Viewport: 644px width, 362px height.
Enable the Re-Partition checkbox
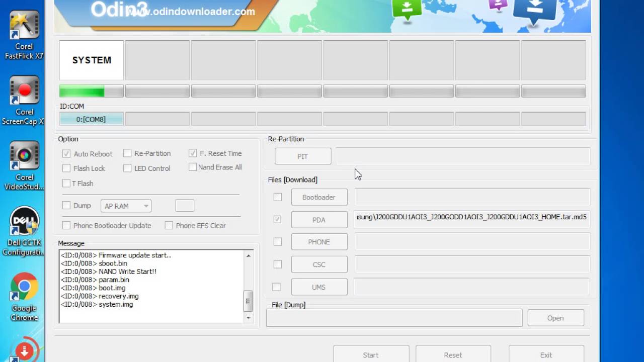coord(127,153)
